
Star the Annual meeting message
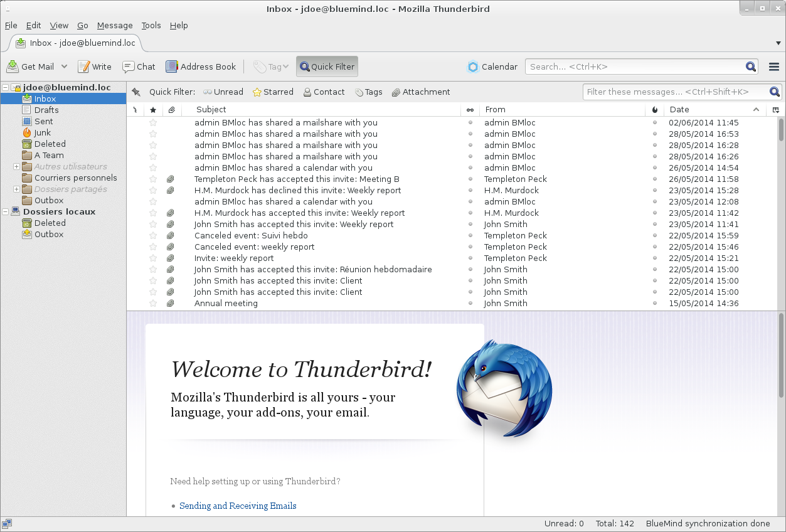(x=153, y=304)
